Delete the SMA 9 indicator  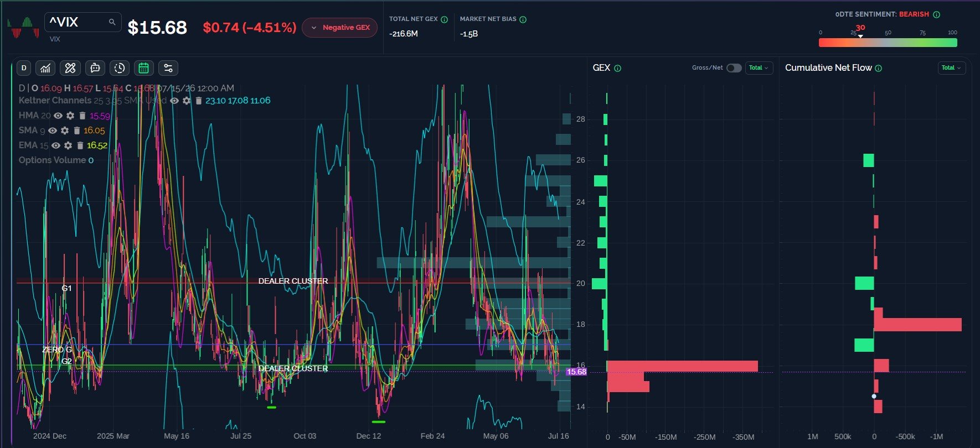[x=77, y=131]
